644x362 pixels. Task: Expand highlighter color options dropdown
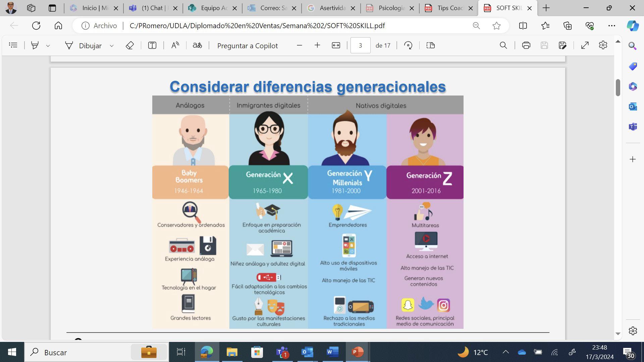pyautogui.click(x=48, y=46)
